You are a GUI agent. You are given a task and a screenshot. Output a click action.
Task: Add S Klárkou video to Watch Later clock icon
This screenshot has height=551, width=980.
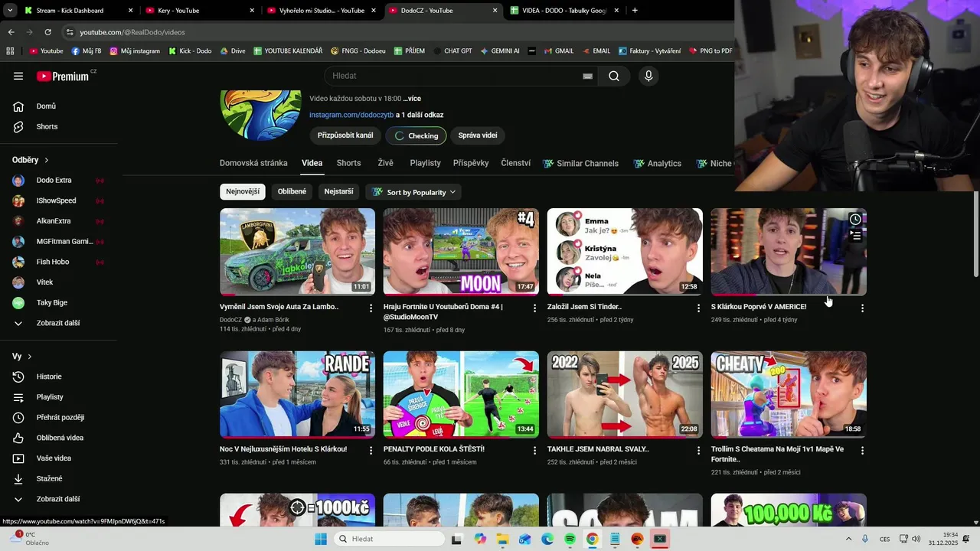pos(855,220)
